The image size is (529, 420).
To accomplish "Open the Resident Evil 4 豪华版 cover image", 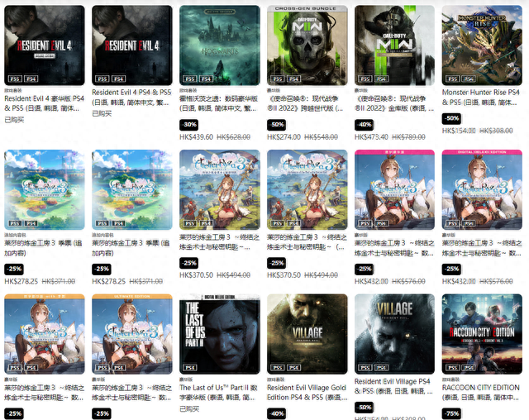I will [45, 45].
